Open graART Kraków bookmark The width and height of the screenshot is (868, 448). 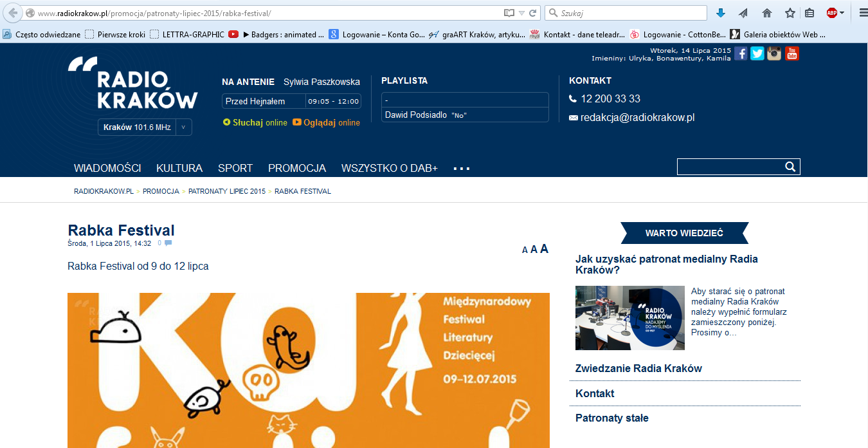[477, 35]
